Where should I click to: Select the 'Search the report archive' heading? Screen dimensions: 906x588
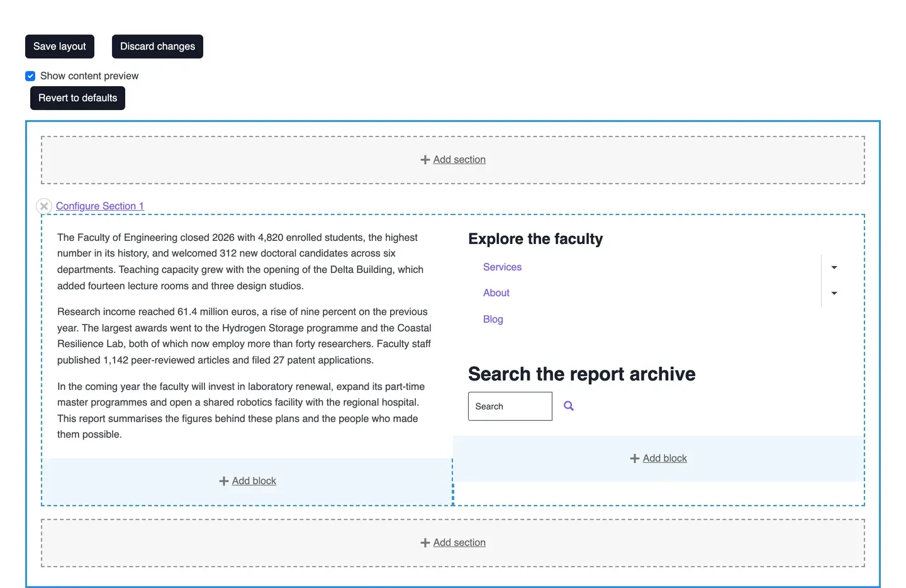[x=582, y=374]
